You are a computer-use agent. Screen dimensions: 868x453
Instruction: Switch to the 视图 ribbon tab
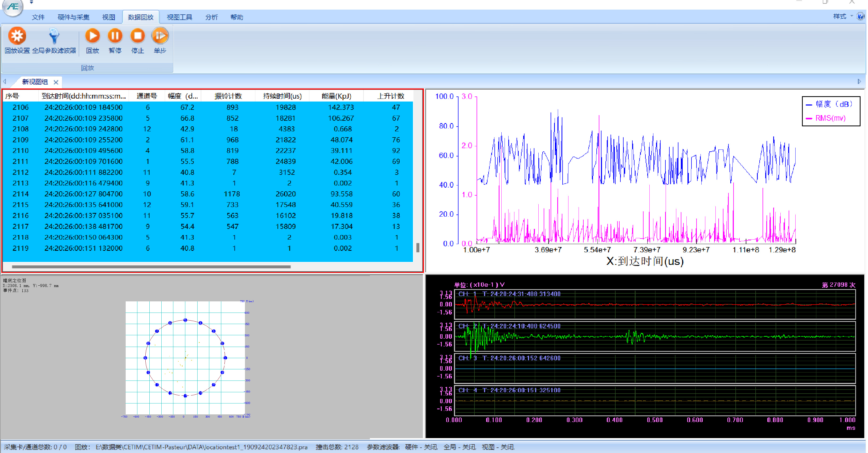point(109,17)
